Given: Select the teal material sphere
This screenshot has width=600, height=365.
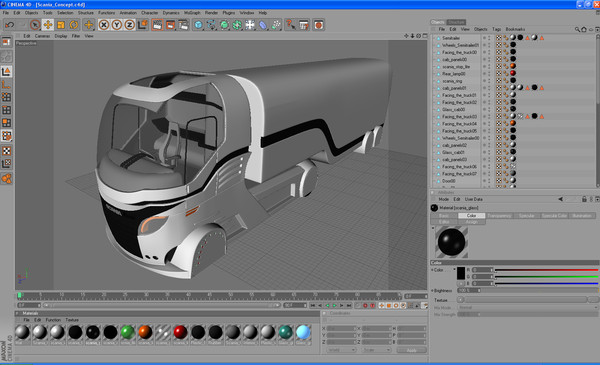Looking at the screenshot, I should pyautogui.click(x=285, y=332).
